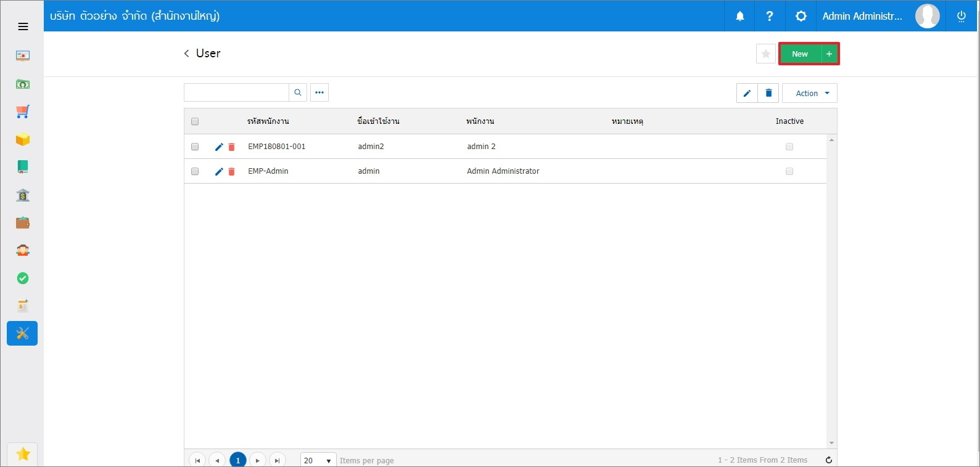Refresh the grid with reload icon
The width and height of the screenshot is (980, 467).
(829, 460)
